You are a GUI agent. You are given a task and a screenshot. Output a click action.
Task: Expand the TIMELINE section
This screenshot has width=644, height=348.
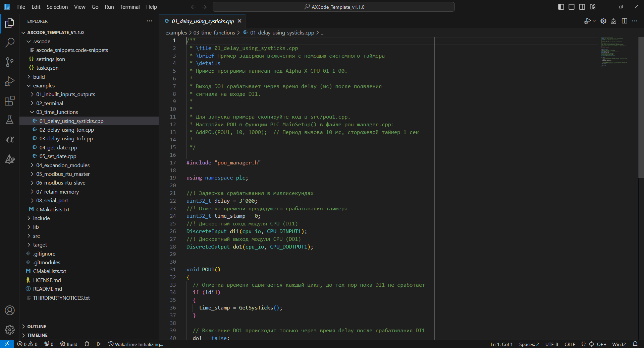(89, 335)
